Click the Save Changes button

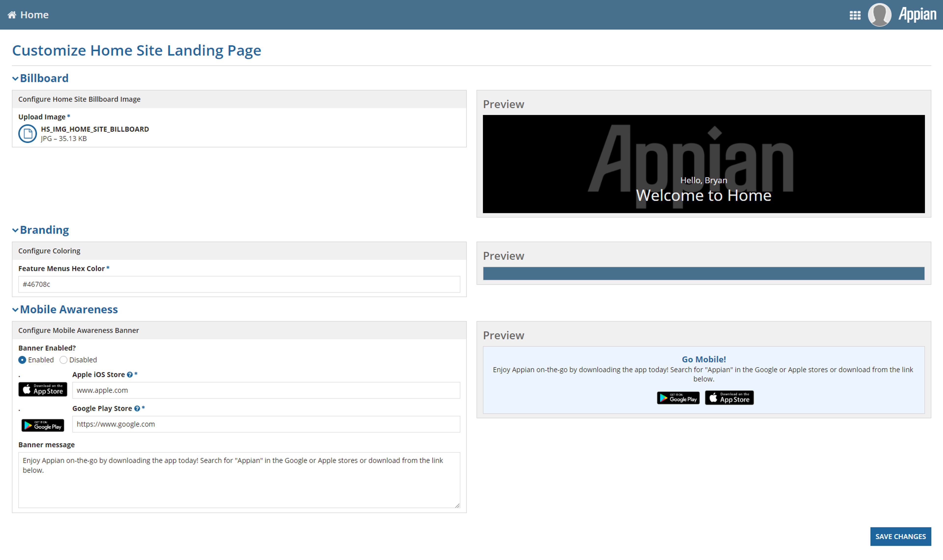coord(901,537)
